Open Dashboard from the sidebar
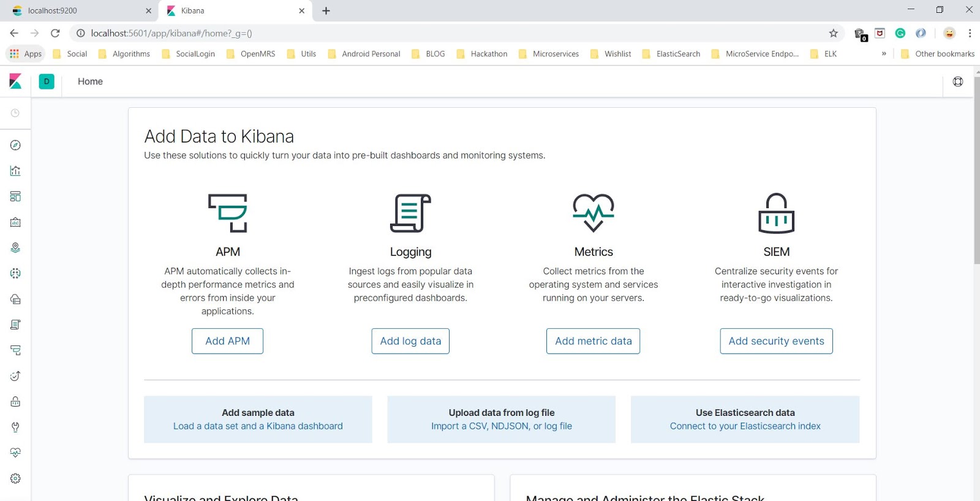This screenshot has height=501, width=980. click(15, 197)
